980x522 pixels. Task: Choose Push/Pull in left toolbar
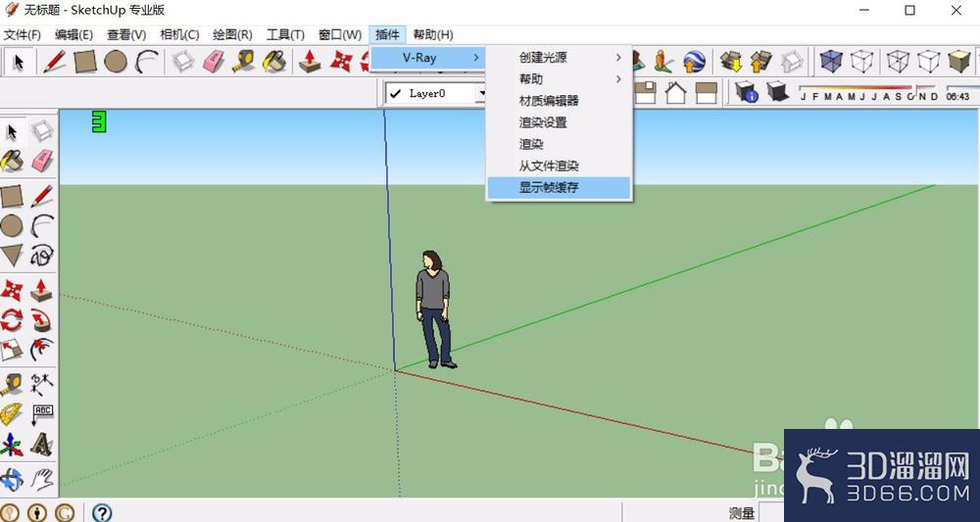tap(42, 290)
